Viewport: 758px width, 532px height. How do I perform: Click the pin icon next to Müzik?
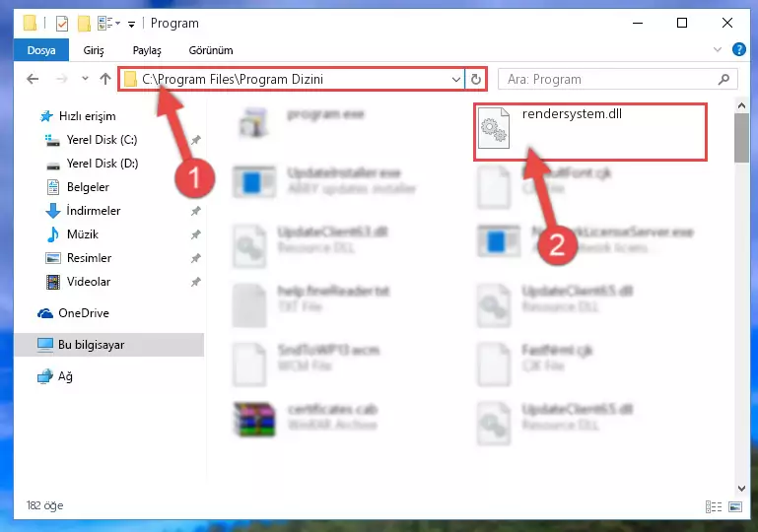click(x=196, y=234)
